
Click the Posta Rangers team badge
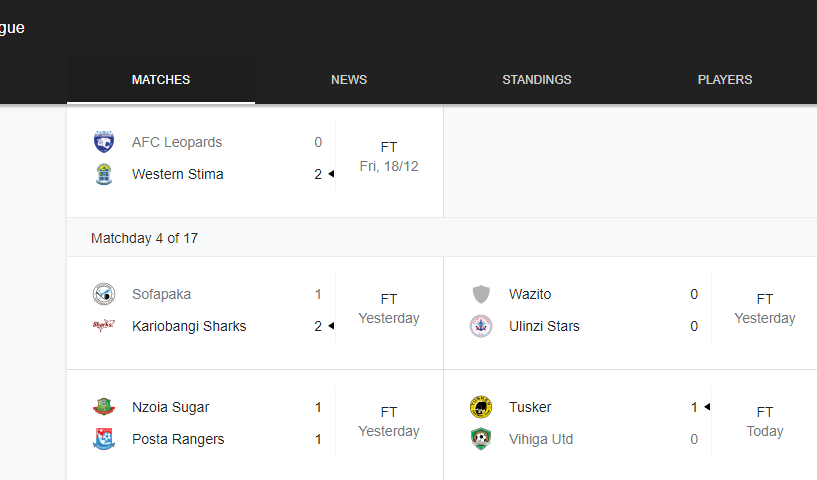[x=104, y=439]
